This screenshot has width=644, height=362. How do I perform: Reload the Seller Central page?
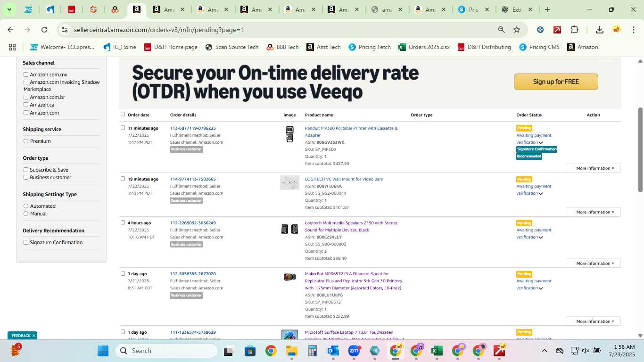click(x=44, y=30)
